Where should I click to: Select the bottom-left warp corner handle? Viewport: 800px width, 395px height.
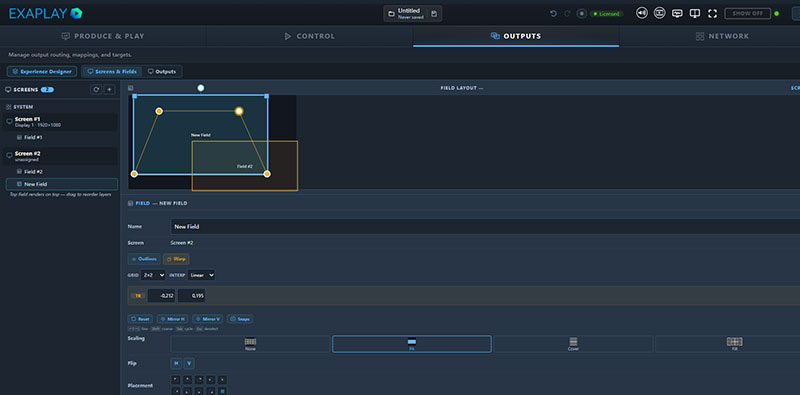[x=134, y=174]
